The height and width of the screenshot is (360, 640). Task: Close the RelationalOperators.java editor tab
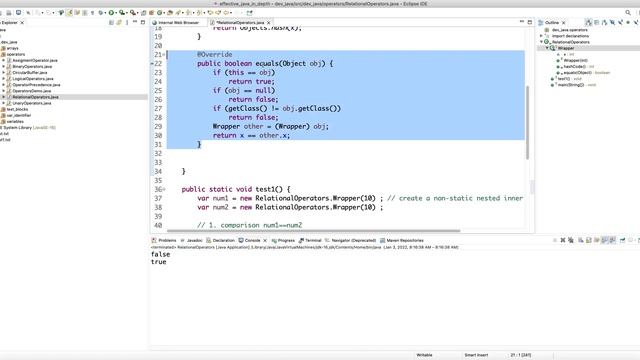click(x=269, y=22)
